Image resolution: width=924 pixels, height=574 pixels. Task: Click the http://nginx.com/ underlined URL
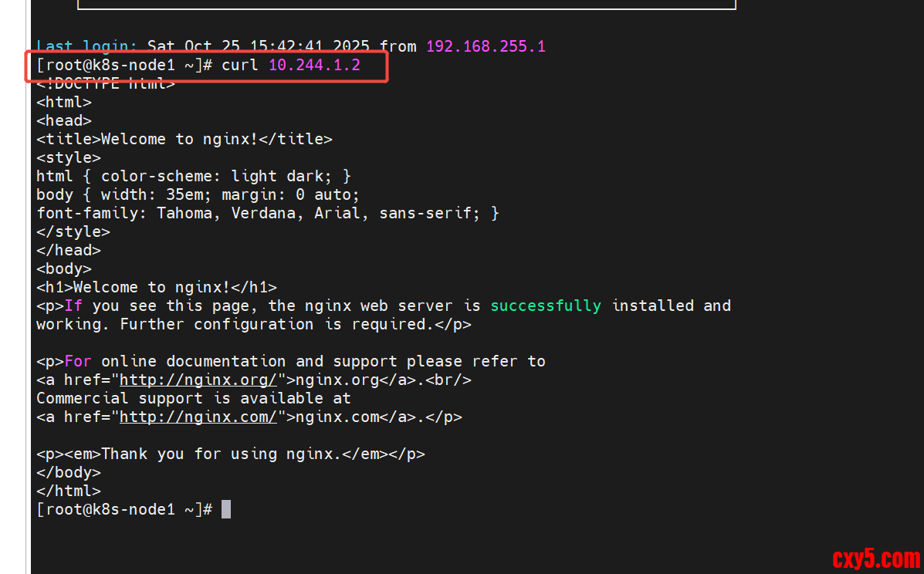198,417
